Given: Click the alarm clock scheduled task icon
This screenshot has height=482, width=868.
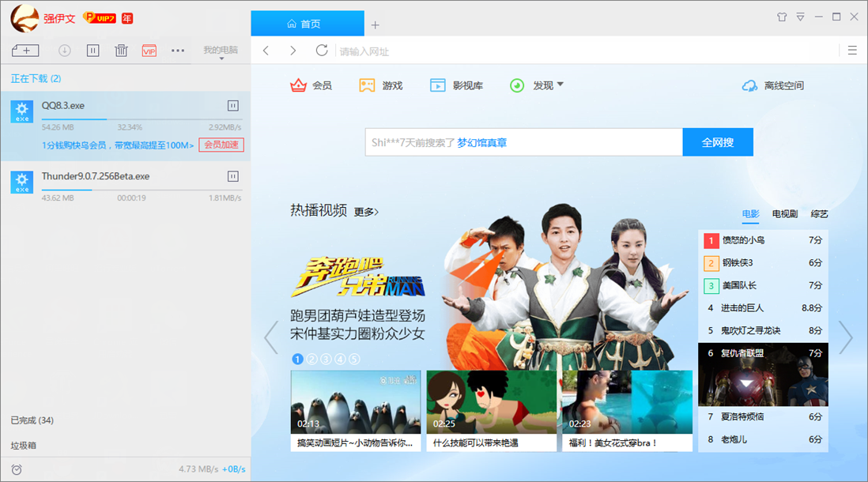Looking at the screenshot, I should click(x=17, y=469).
